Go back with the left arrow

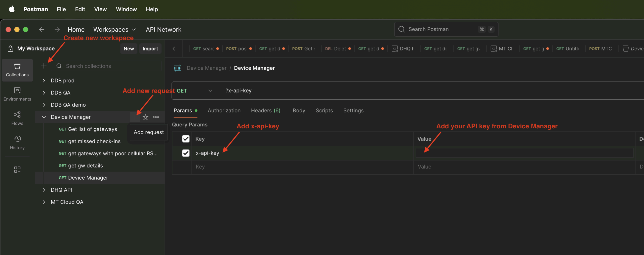pyautogui.click(x=42, y=29)
